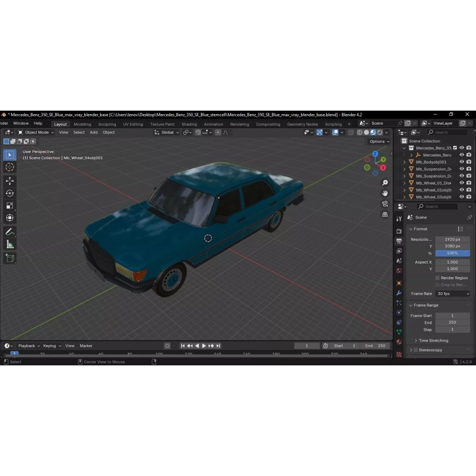This screenshot has height=476, width=476.
Task: Switch to solid viewport shading
Action: tap(366, 132)
